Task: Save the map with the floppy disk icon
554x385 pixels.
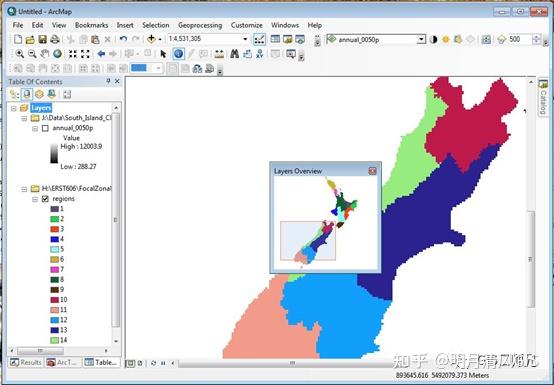Action: click(x=42, y=39)
